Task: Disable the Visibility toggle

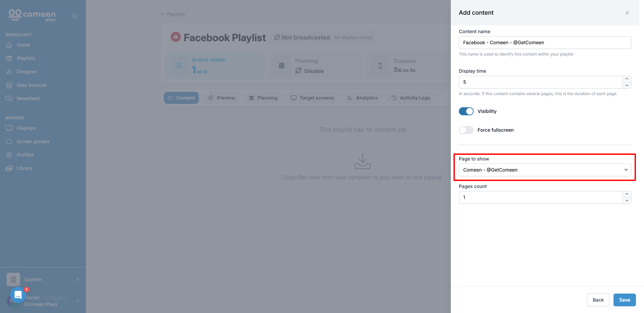Action: [x=466, y=111]
